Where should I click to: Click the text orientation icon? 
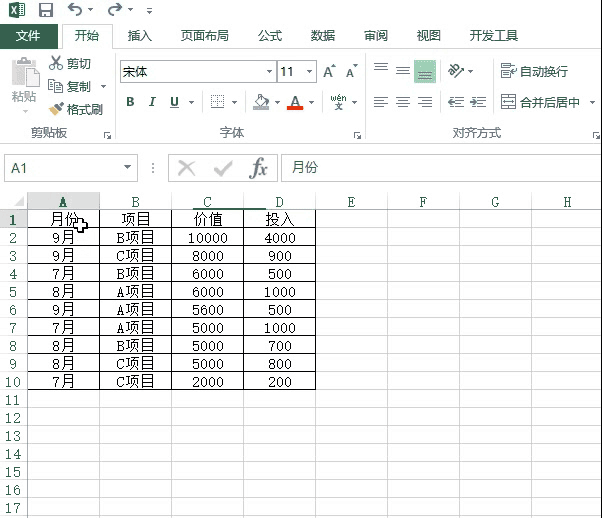tap(456, 71)
